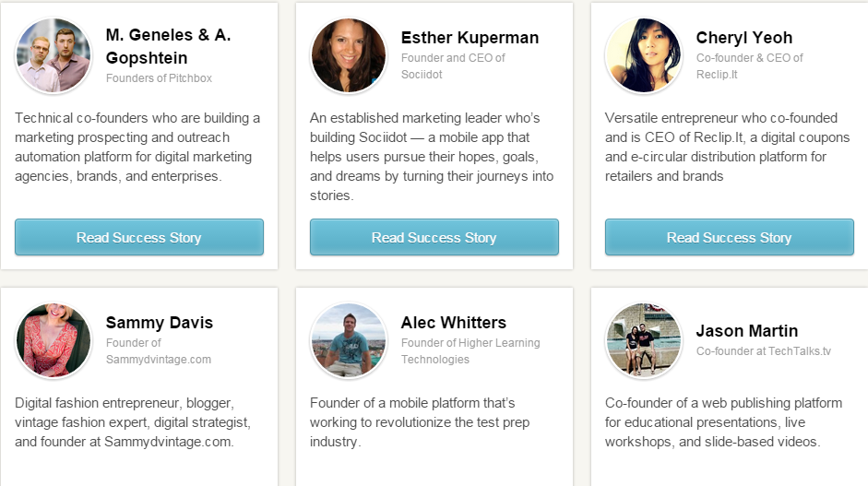The height and width of the screenshot is (486, 868).
Task: Click Cheryl Yeoh's profile photo
Action: pyautogui.click(x=644, y=55)
